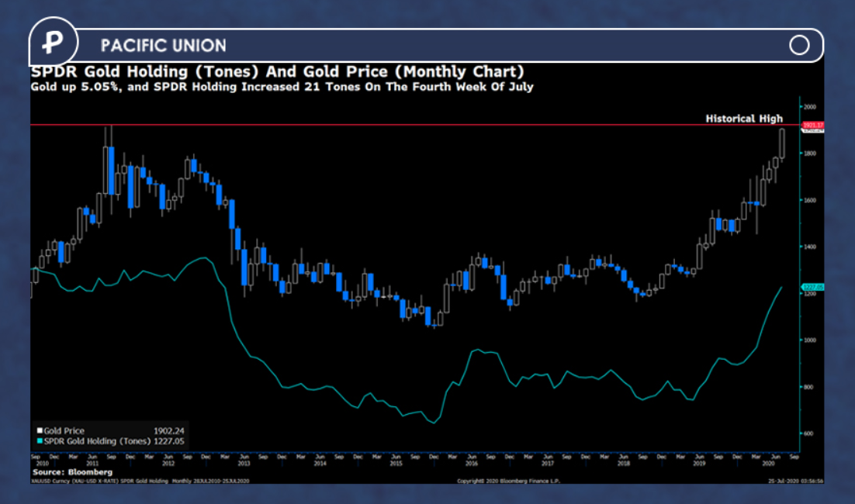Click the XAUUSD Curncy footer description
This screenshot has width=855, height=504.
[x=140, y=481]
